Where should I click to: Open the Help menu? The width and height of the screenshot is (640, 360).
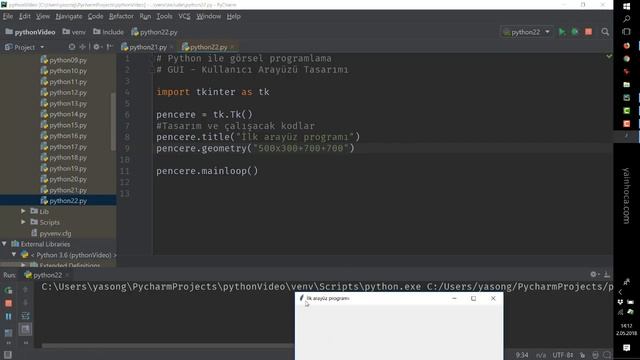pos(233,16)
